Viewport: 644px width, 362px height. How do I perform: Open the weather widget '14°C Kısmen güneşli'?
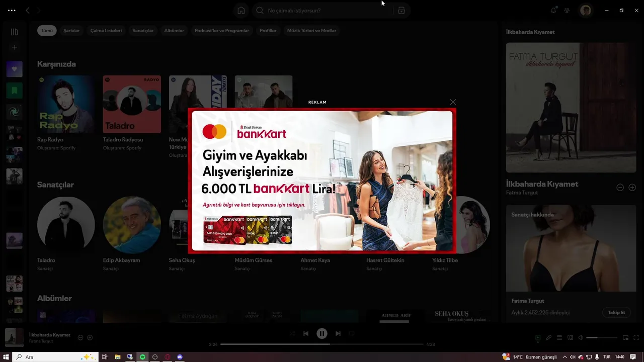pyautogui.click(x=530, y=357)
